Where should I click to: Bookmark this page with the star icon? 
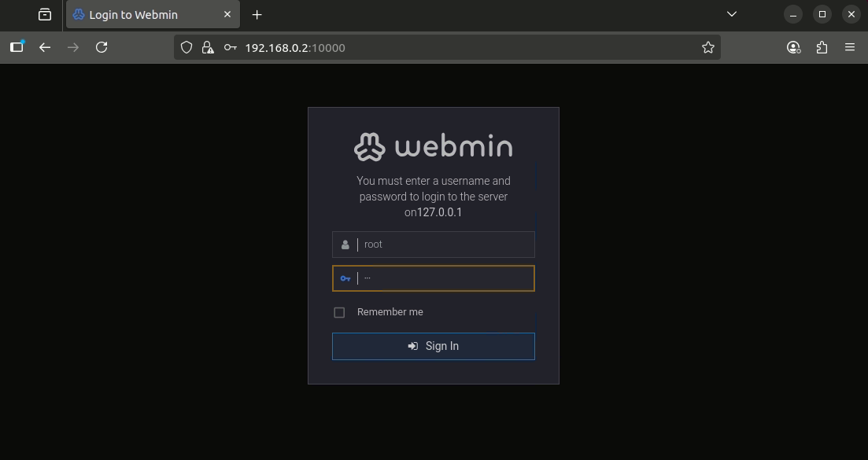coord(707,47)
